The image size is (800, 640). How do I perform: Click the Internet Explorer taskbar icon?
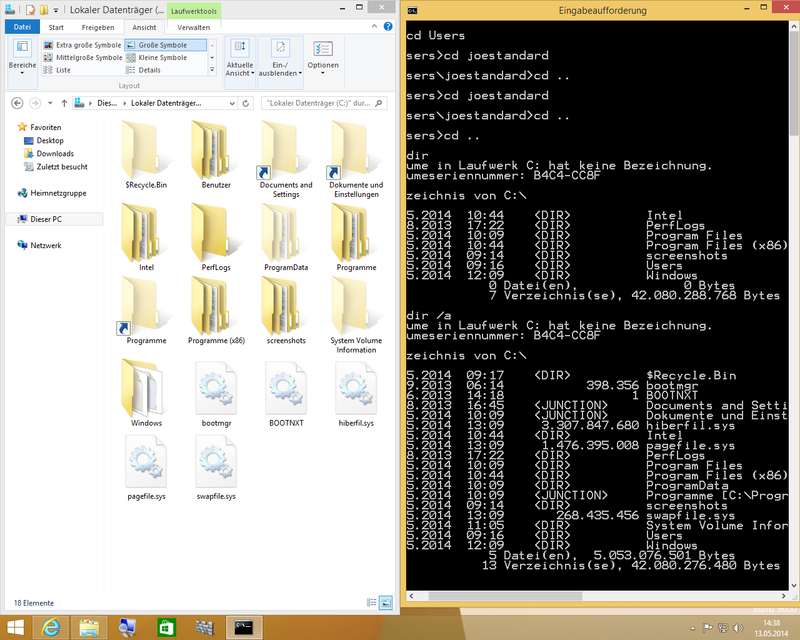pos(49,627)
